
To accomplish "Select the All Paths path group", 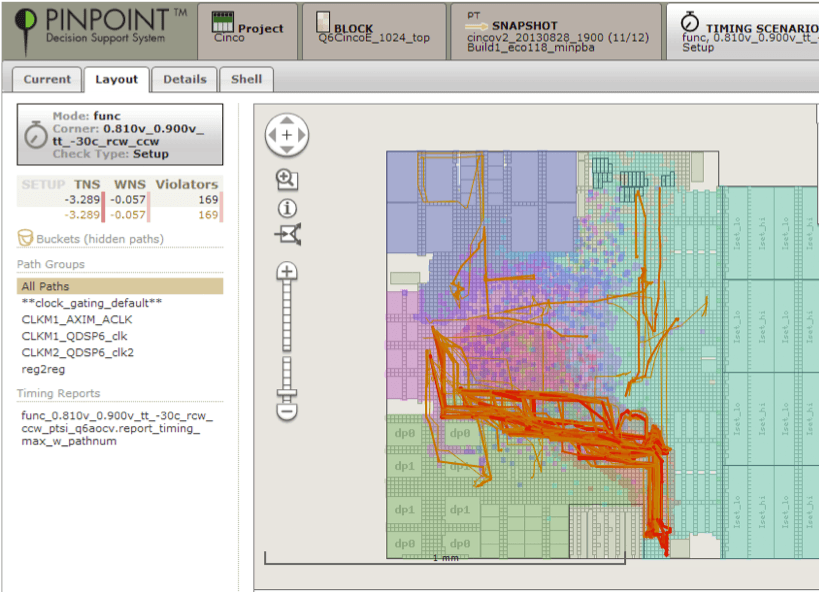I will (x=120, y=286).
